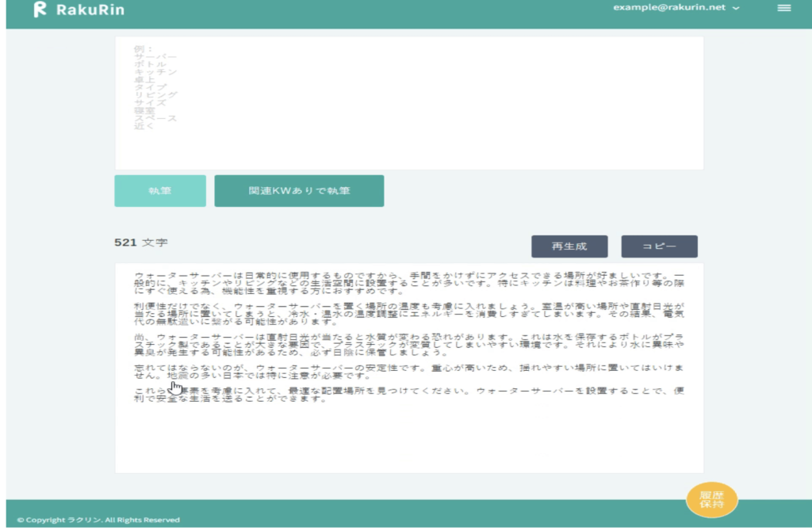Place cursor in paragraph 忘れてはならないのが

coord(408,371)
